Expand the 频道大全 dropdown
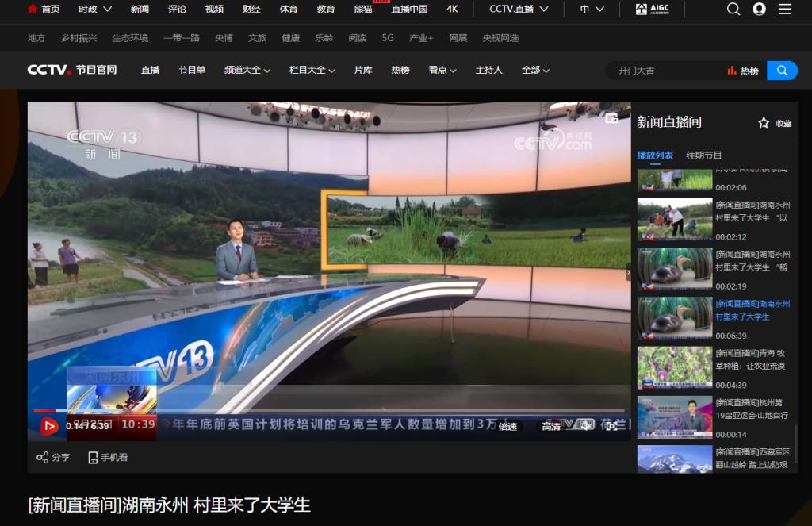Screen dimensions: 812x526 [247, 70]
